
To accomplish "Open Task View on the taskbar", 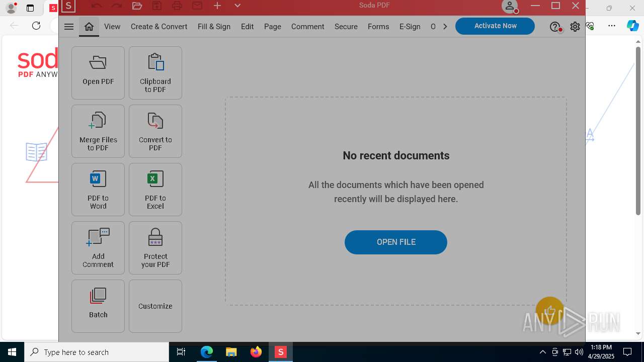I will click(181, 352).
